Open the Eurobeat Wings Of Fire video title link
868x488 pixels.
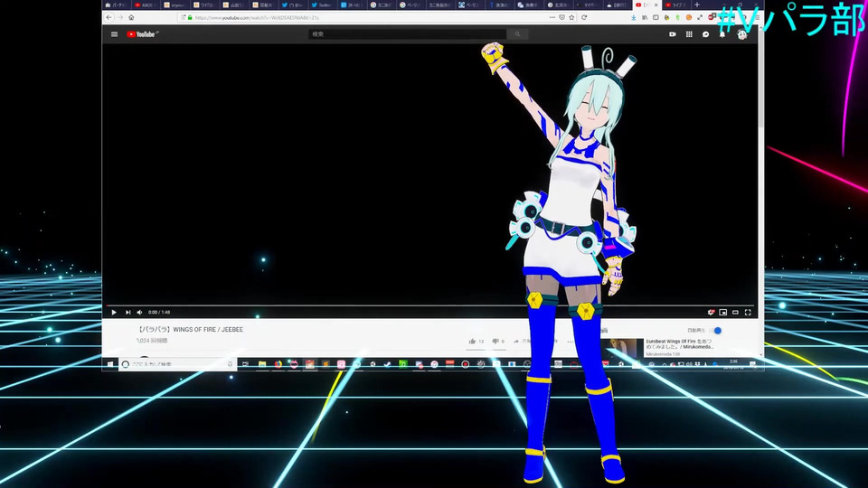[x=680, y=344]
